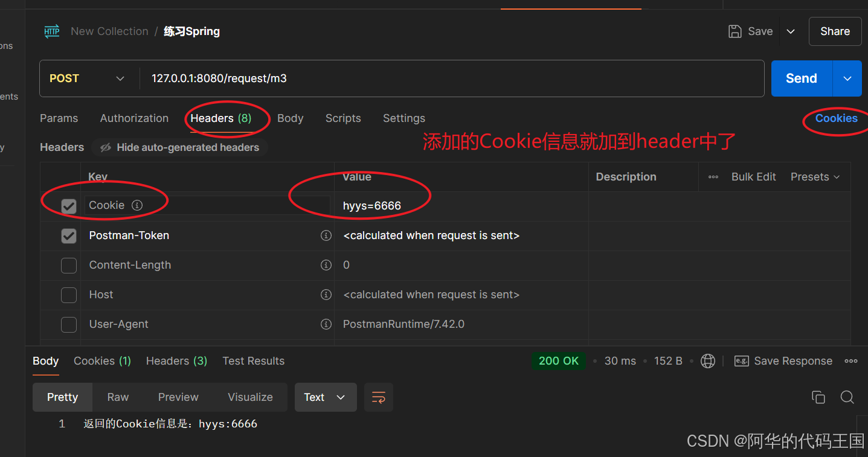Click the 152 B response size

(668, 361)
